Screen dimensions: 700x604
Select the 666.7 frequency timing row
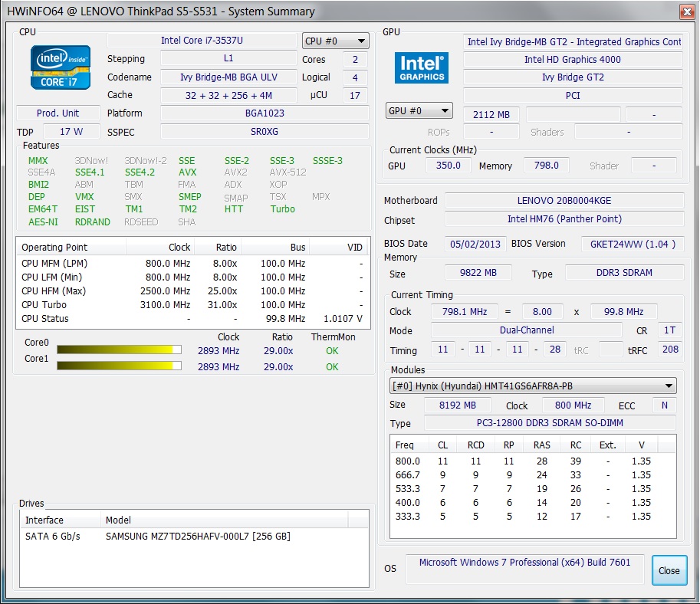(x=533, y=475)
